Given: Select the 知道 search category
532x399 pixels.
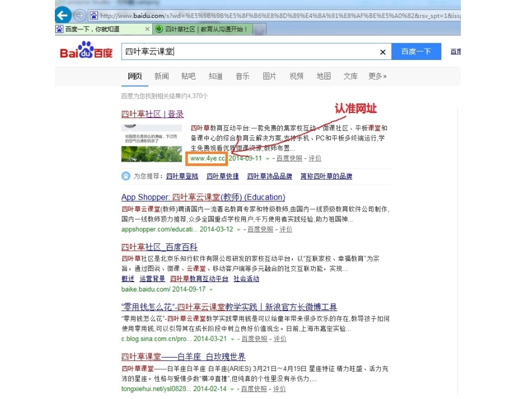Looking at the screenshot, I should [x=216, y=76].
